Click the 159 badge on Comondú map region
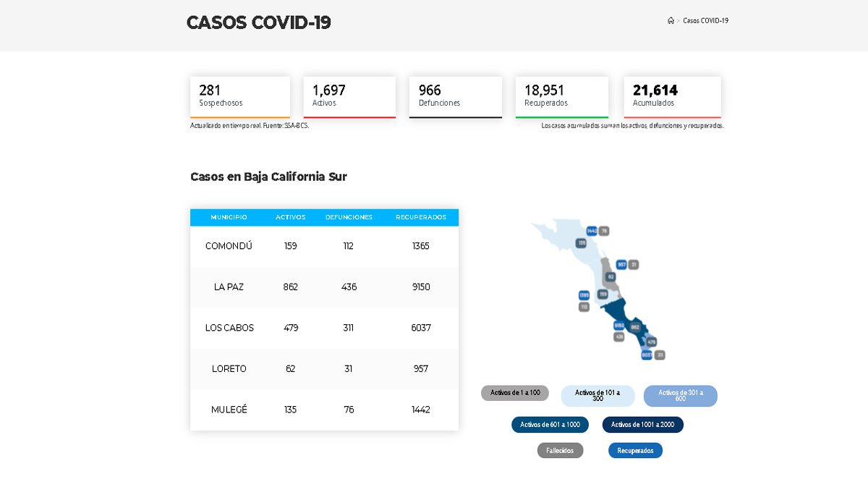The image size is (868, 482). (x=603, y=294)
